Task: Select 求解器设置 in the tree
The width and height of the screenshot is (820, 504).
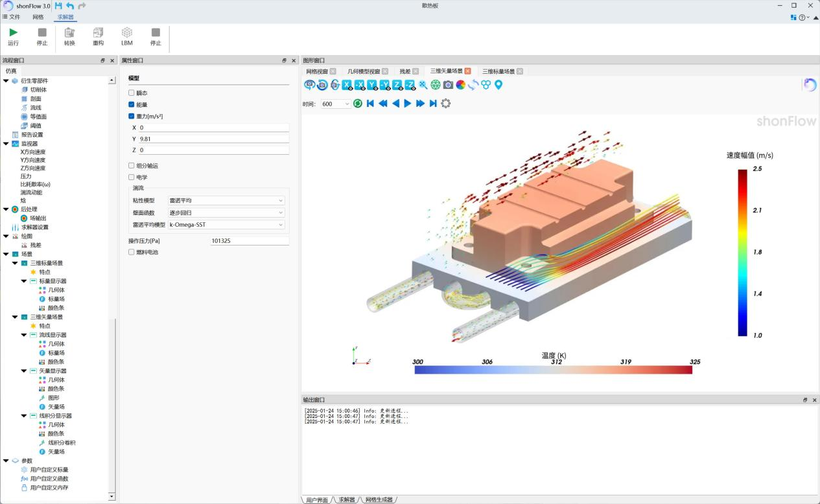Action: click(x=34, y=227)
